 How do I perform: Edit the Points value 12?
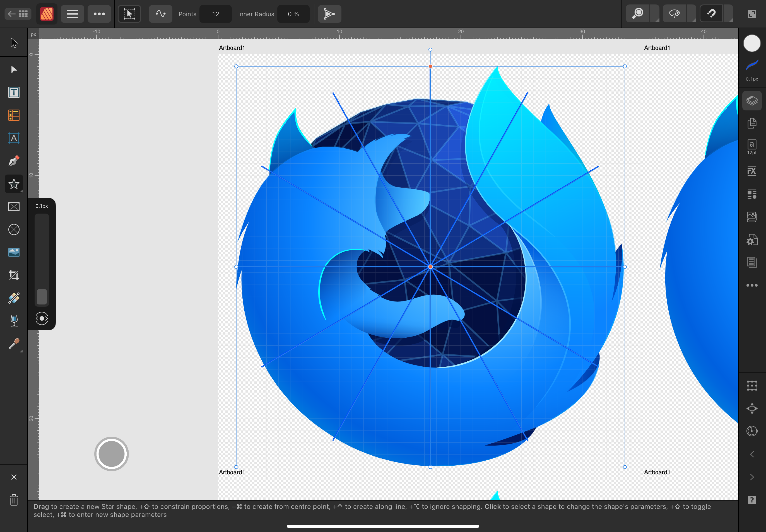click(215, 14)
